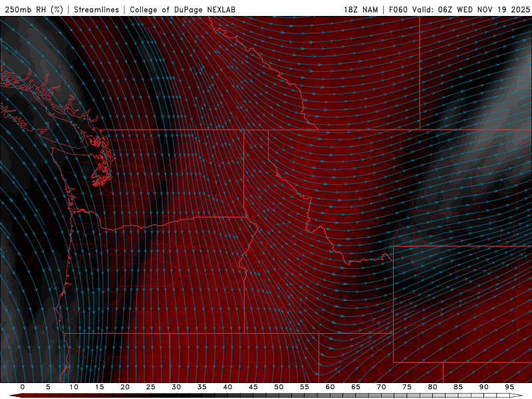Click the "250mb RH (%)" title text
Viewport: 532px width, 399px height.
pyautogui.click(x=34, y=9)
